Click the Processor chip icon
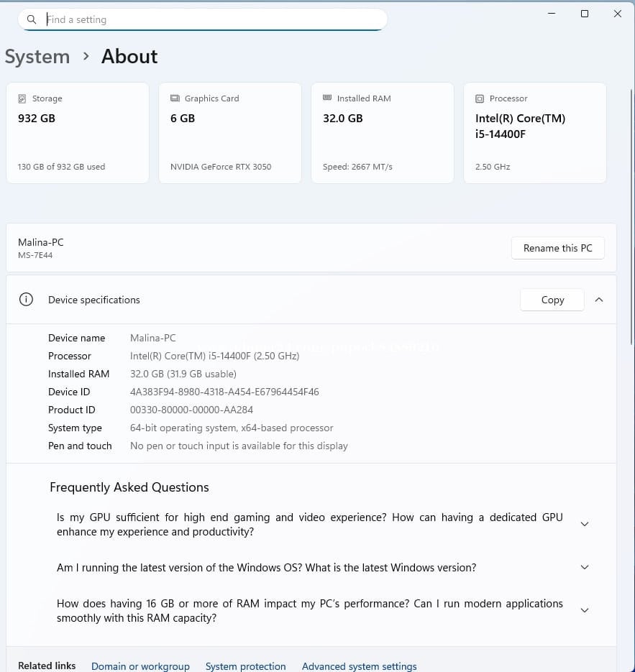635x672 pixels. pyautogui.click(x=480, y=98)
